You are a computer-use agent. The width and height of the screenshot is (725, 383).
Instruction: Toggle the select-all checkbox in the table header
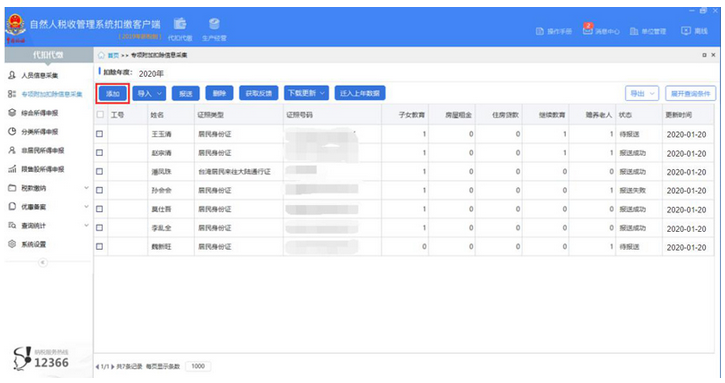tap(100, 114)
